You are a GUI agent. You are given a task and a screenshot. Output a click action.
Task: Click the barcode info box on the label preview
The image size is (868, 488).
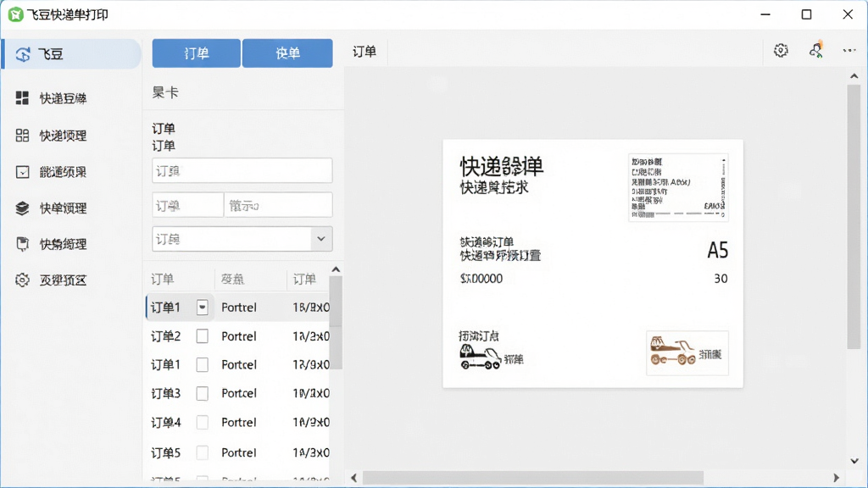pos(678,187)
